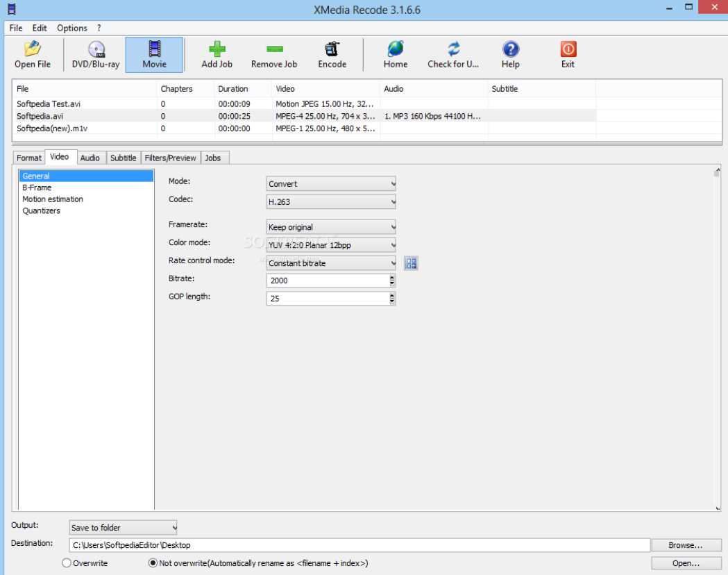The height and width of the screenshot is (575, 728).
Task: Click the MP3 160 Kbps audio cell
Action: click(x=432, y=116)
